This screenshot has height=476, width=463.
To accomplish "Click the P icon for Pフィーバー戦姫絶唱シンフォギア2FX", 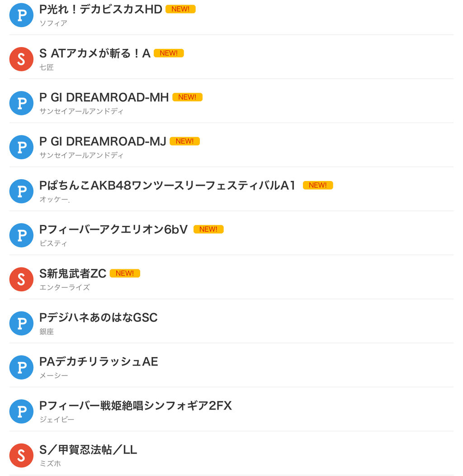I will point(21,411).
